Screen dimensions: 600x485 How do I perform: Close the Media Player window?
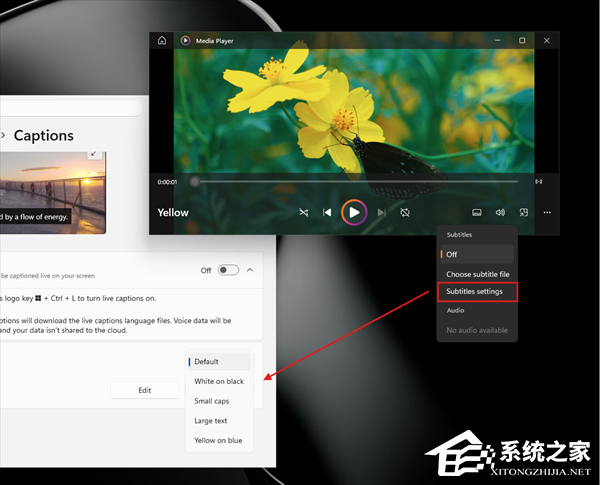click(x=546, y=40)
